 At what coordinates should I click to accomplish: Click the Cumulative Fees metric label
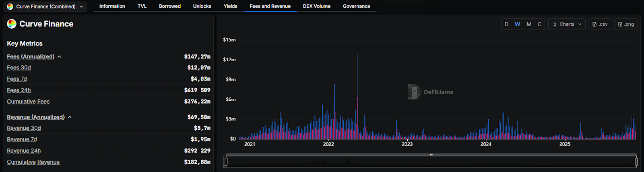28,102
